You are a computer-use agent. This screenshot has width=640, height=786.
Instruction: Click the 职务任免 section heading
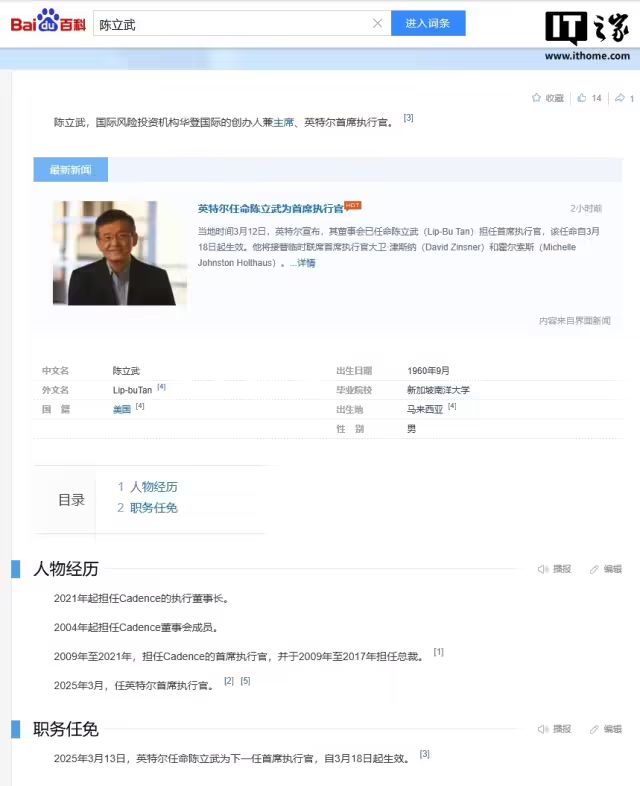[x=66, y=729]
